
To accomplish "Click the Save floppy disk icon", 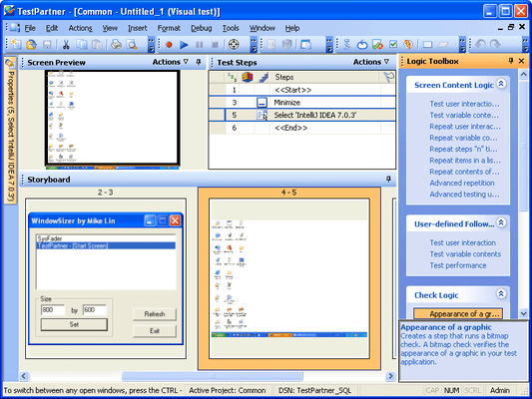I will point(47,45).
